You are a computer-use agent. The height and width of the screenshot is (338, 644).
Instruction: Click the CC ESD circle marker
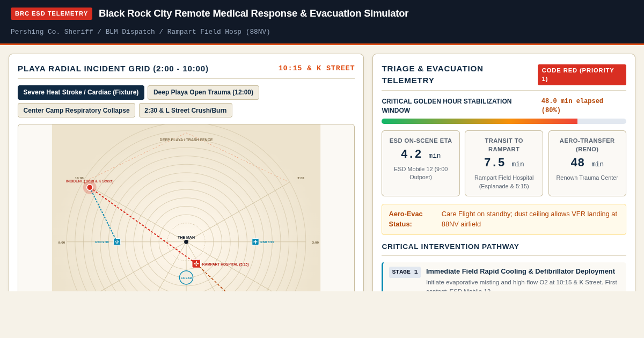186,277
